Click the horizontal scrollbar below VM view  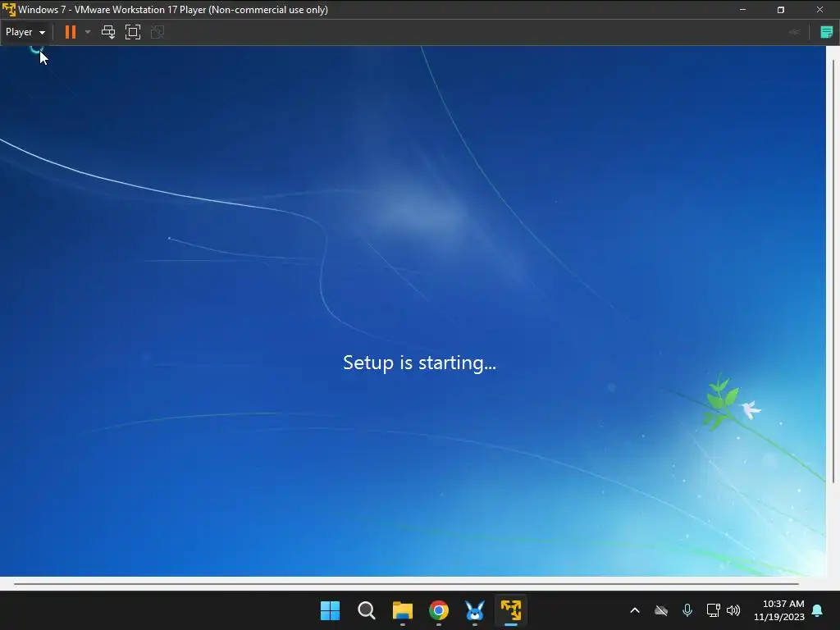406,584
